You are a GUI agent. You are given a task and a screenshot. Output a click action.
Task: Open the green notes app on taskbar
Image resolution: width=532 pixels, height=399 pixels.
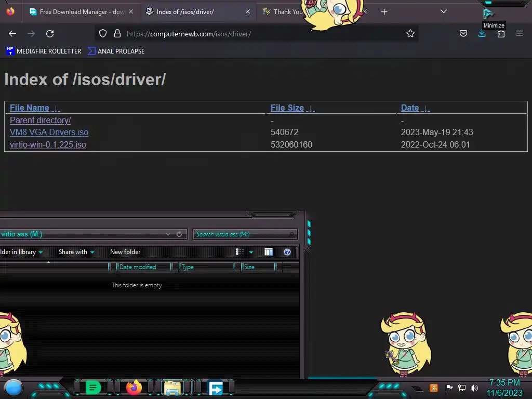tap(93, 388)
